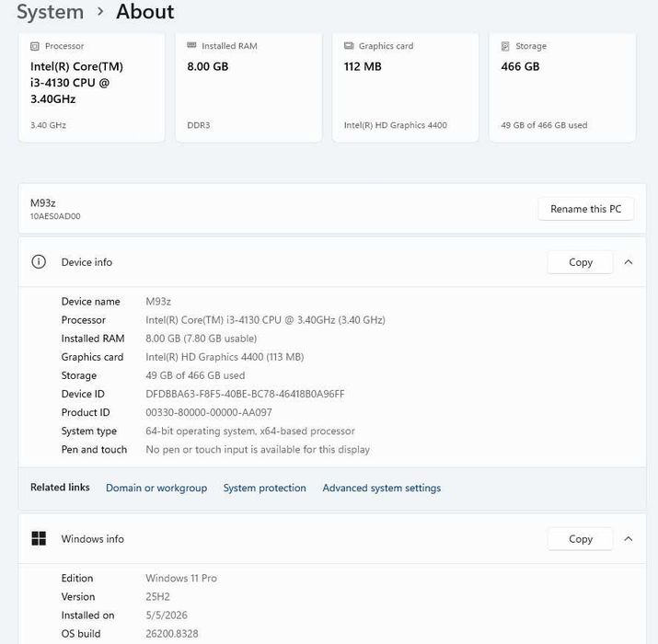Image resolution: width=658 pixels, height=644 pixels.
Task: Click the breadcrumb arrow after System
Action: (x=100, y=11)
